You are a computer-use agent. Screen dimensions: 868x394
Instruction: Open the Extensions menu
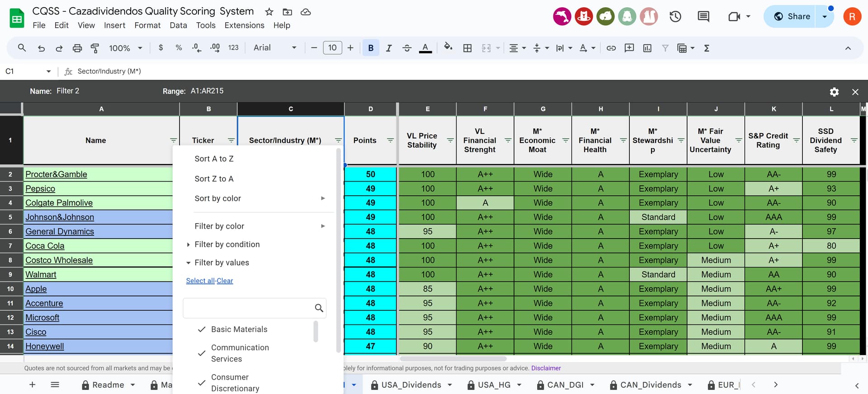(244, 25)
